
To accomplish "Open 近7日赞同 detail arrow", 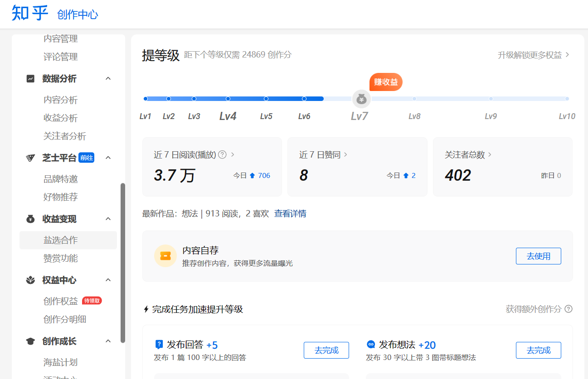I will (x=345, y=154).
